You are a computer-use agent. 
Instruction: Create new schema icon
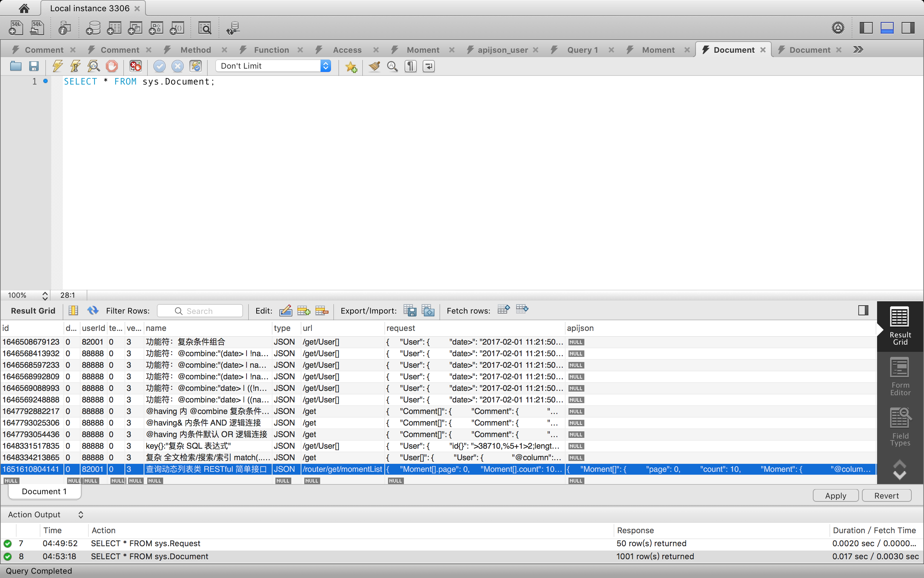[x=93, y=28]
